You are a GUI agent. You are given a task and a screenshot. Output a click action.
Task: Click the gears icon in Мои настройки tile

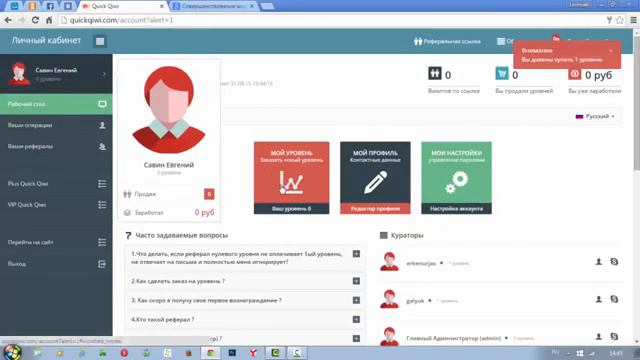[456, 182]
